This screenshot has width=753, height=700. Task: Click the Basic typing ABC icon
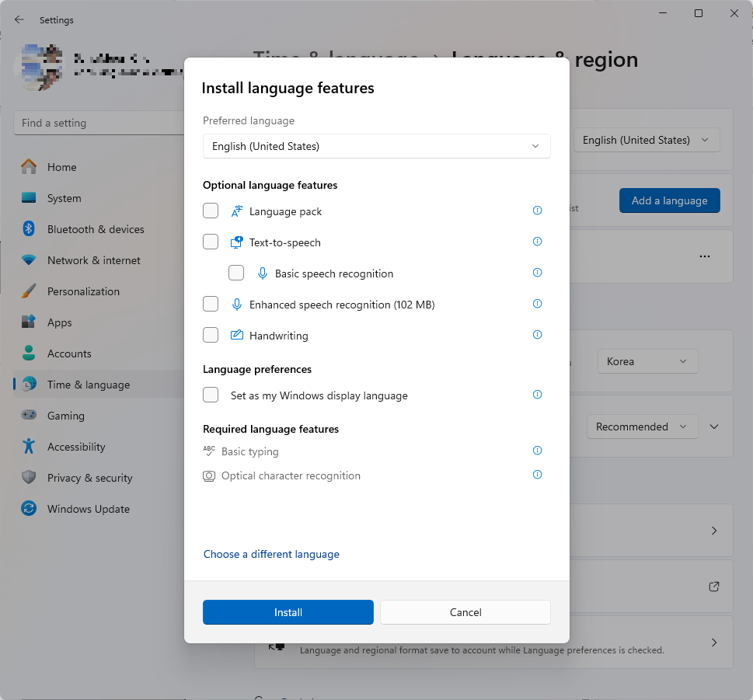tap(209, 451)
